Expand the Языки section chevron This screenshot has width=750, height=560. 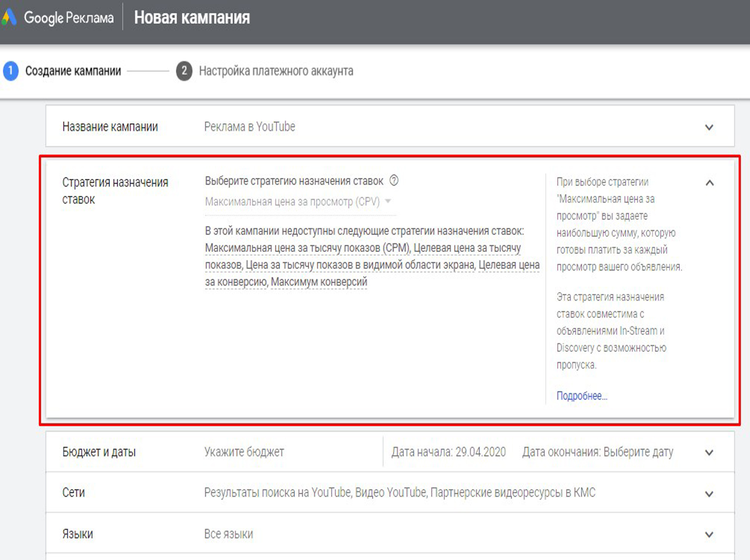pyautogui.click(x=709, y=535)
